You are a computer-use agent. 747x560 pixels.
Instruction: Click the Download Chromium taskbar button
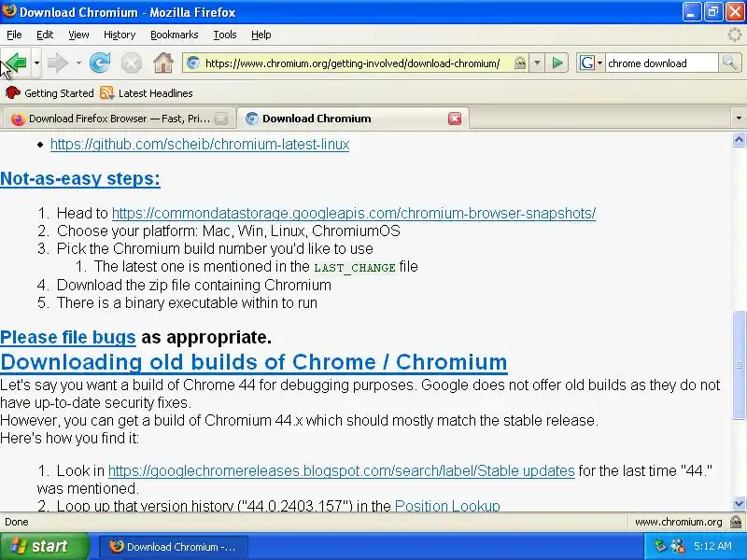pos(174,547)
